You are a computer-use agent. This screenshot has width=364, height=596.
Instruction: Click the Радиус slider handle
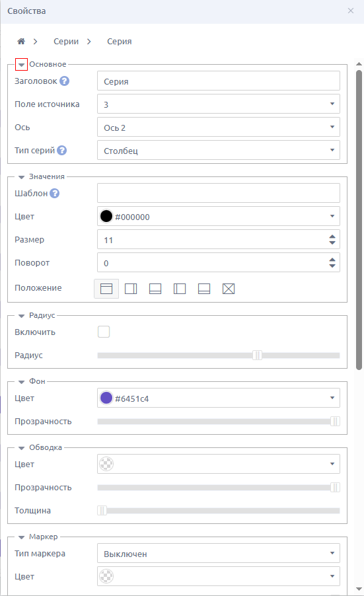(x=257, y=355)
